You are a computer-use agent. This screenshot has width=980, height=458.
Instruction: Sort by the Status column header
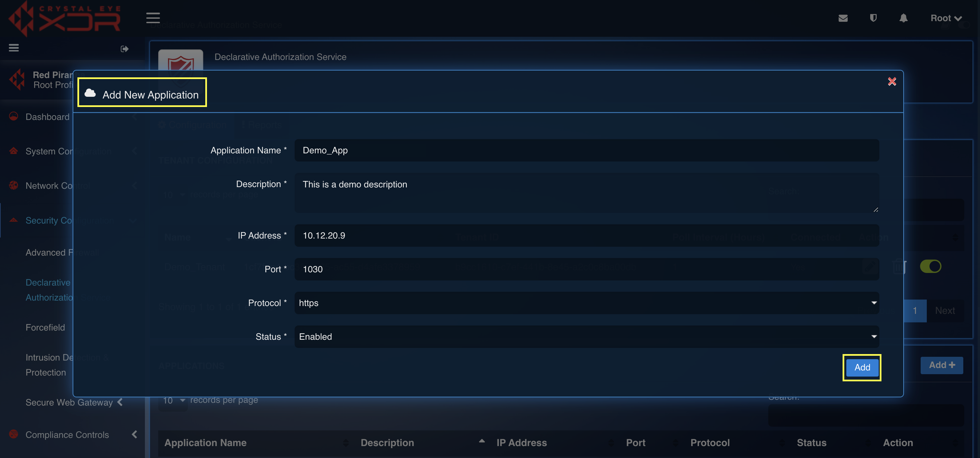(x=812, y=443)
